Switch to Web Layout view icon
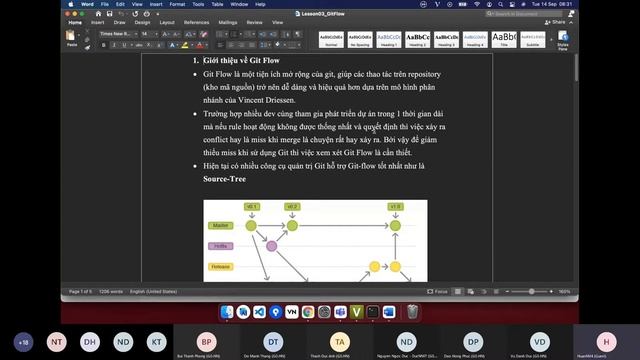The height and width of the screenshot is (360, 640). pyautogui.click(x=471, y=291)
